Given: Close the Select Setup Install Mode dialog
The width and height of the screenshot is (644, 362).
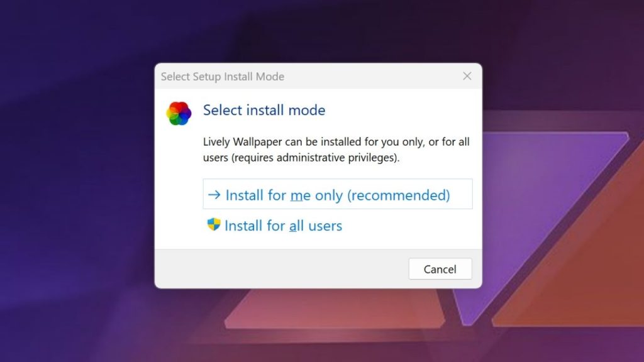Looking at the screenshot, I should 467,76.
